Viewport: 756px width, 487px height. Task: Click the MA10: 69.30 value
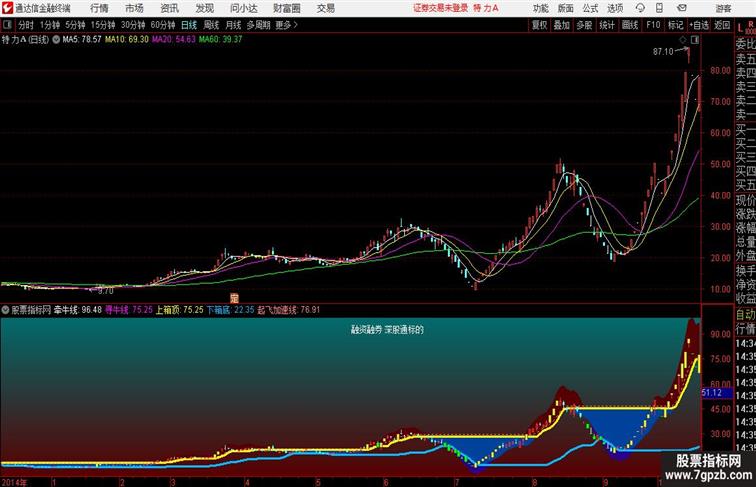pyautogui.click(x=127, y=40)
